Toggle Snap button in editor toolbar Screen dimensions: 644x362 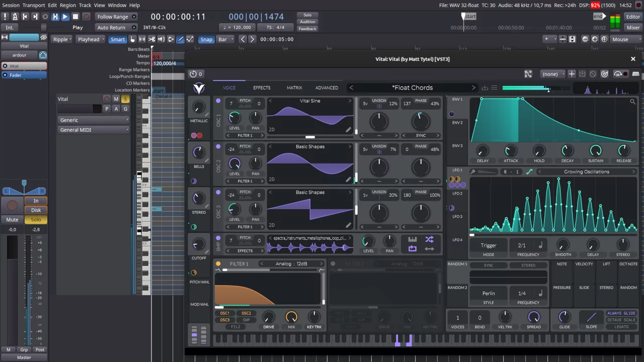[x=206, y=39]
